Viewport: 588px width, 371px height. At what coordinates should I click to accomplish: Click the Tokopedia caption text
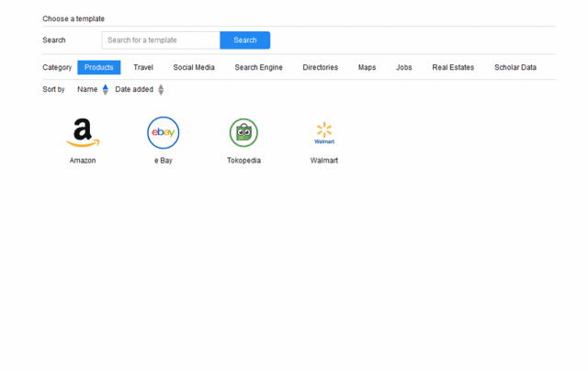click(x=243, y=161)
